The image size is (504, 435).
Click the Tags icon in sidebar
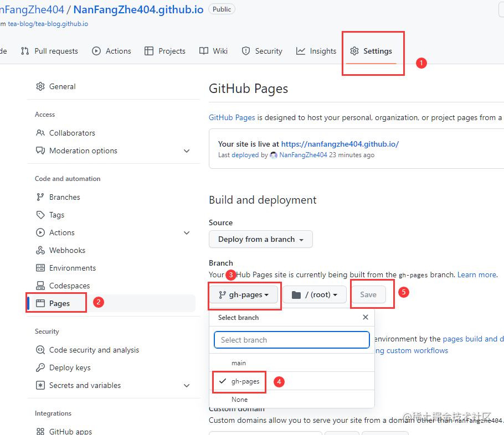40,215
